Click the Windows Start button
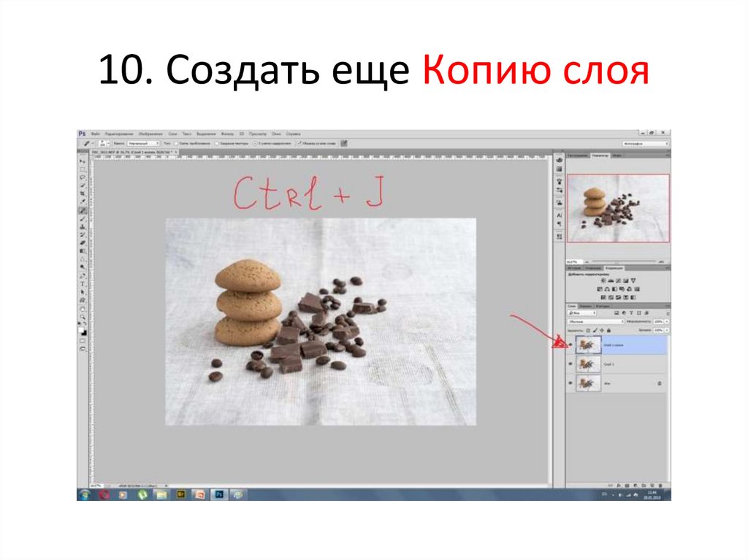The width and height of the screenshot is (748, 560). click(x=85, y=494)
